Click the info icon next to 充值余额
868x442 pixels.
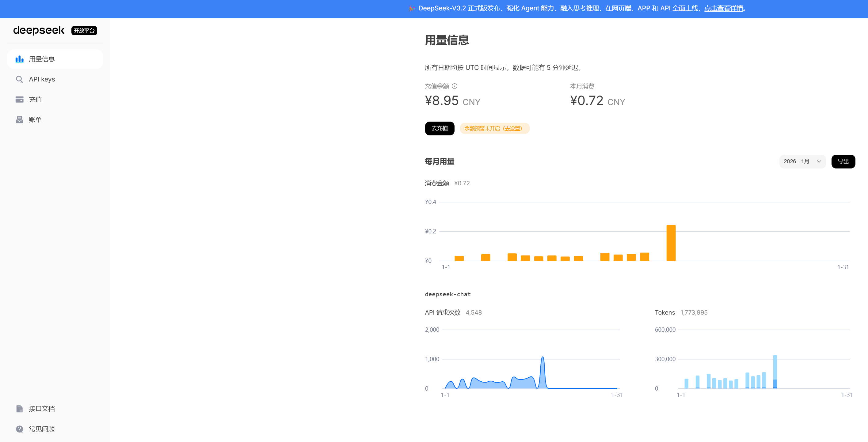click(455, 86)
